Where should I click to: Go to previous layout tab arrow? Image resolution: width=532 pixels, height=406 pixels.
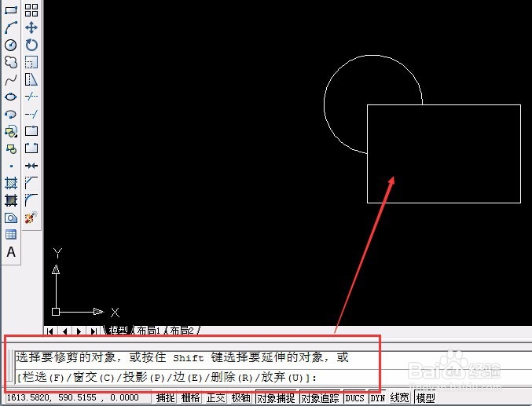click(x=64, y=331)
